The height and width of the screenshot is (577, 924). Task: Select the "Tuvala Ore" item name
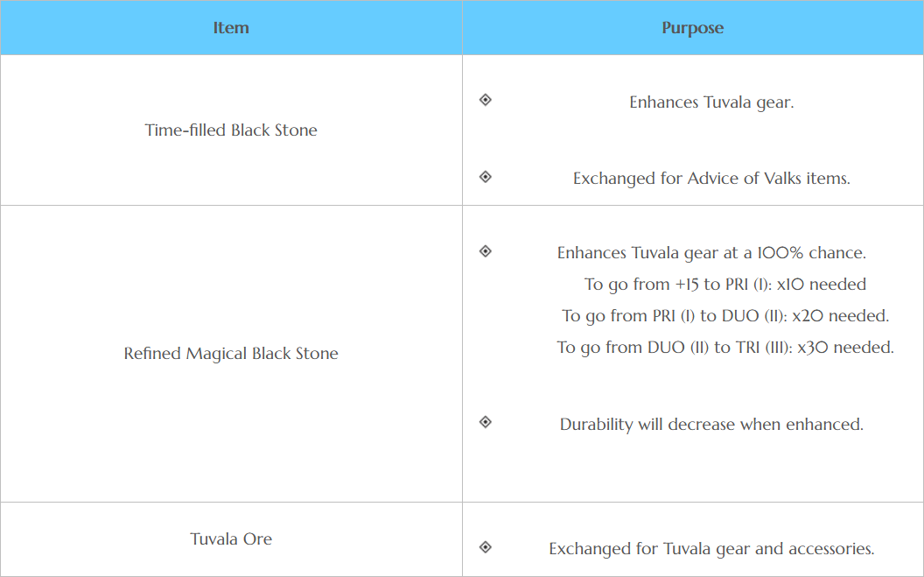(x=231, y=538)
